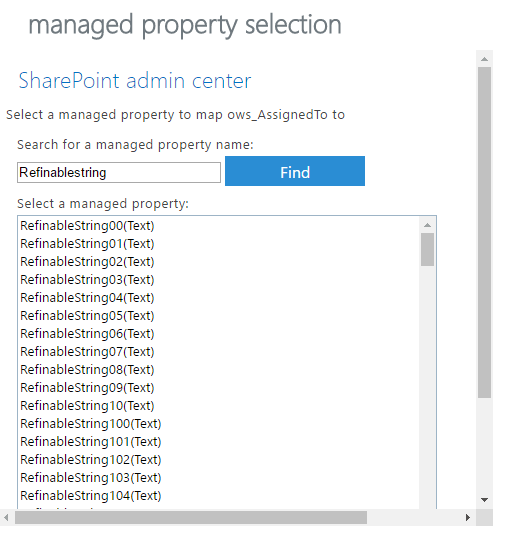This screenshot has height=533, width=520.
Task: Select RefinableString104(Text) entry
Action: pyautogui.click(x=90, y=496)
